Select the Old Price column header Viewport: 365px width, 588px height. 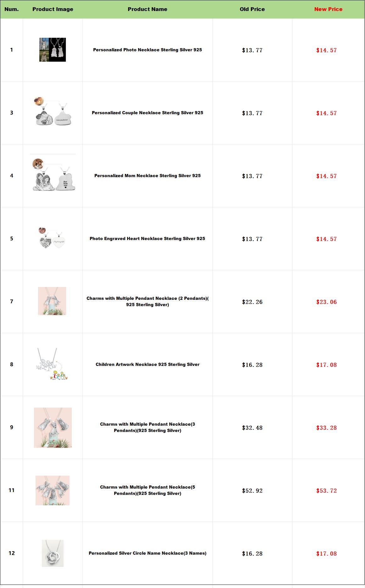tap(252, 9)
